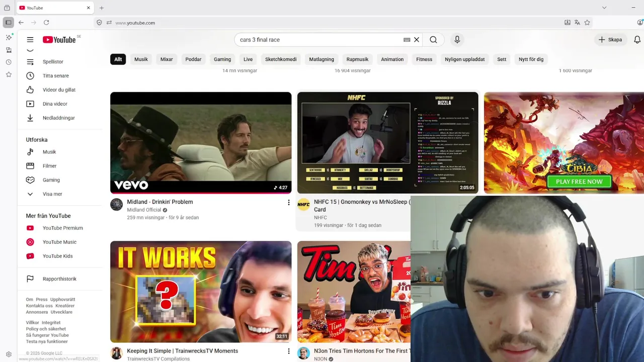Image resolution: width=644 pixels, height=362 pixels.
Task: Select the Matlagning filter chip
Action: click(321, 59)
